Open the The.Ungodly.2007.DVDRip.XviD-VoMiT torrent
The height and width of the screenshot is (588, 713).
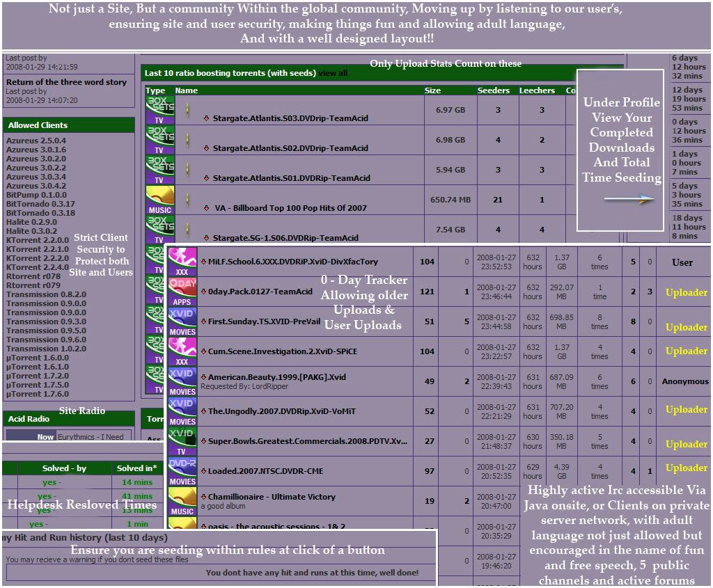click(x=282, y=411)
